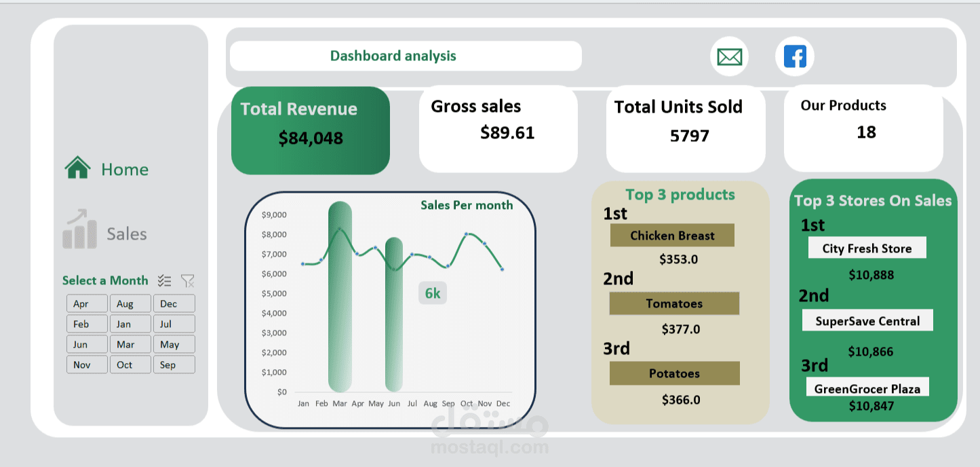This screenshot has height=467, width=980.
Task: Select May in the month slicer
Action: click(x=174, y=344)
